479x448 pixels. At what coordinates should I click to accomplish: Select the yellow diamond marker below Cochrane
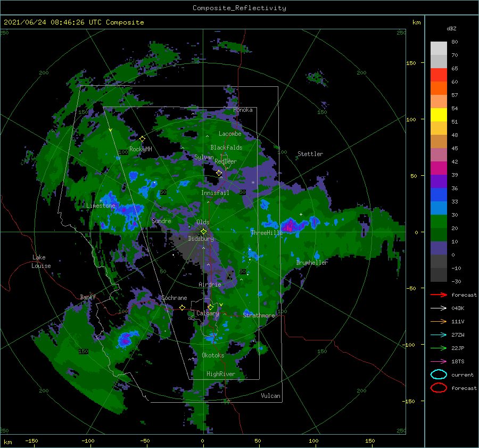pyautogui.click(x=183, y=307)
